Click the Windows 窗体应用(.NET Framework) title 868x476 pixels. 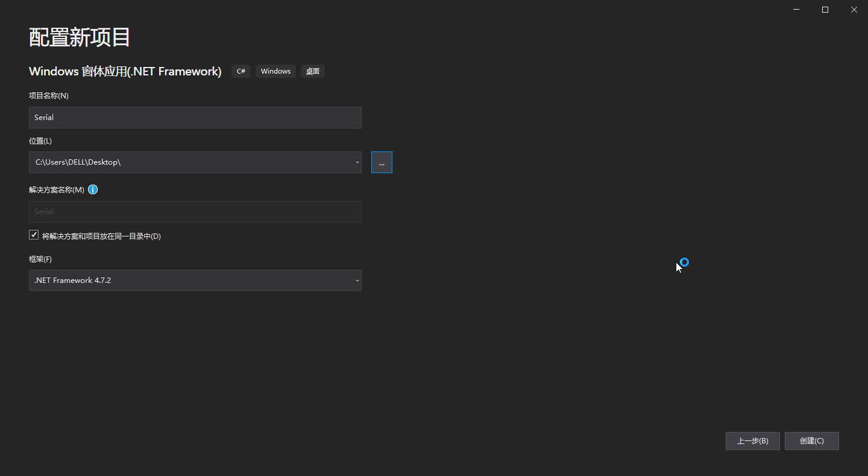(x=125, y=71)
